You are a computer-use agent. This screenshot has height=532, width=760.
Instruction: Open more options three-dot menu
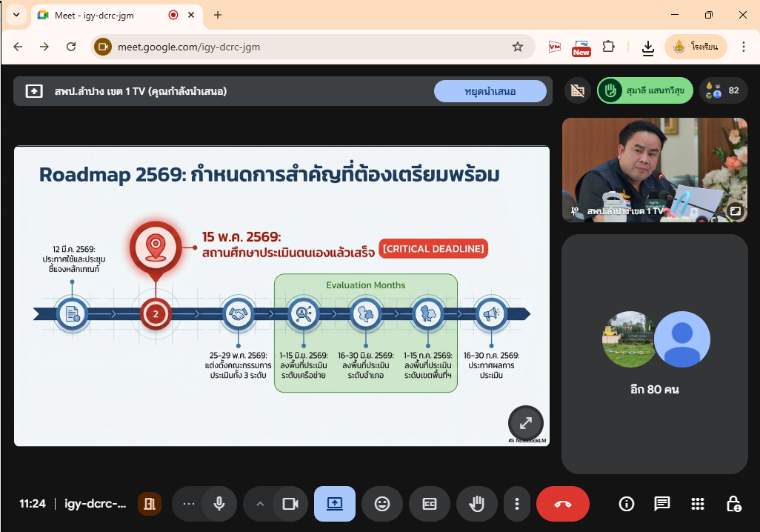click(x=517, y=504)
